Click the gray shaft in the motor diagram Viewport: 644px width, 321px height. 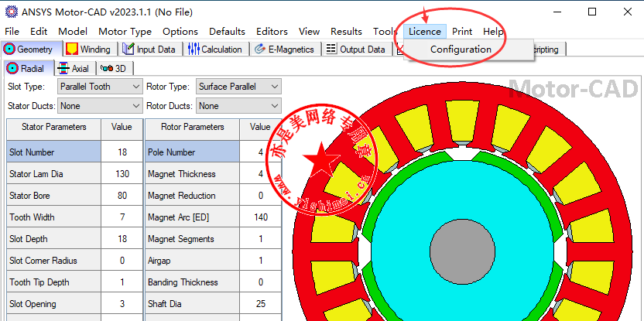pos(462,251)
